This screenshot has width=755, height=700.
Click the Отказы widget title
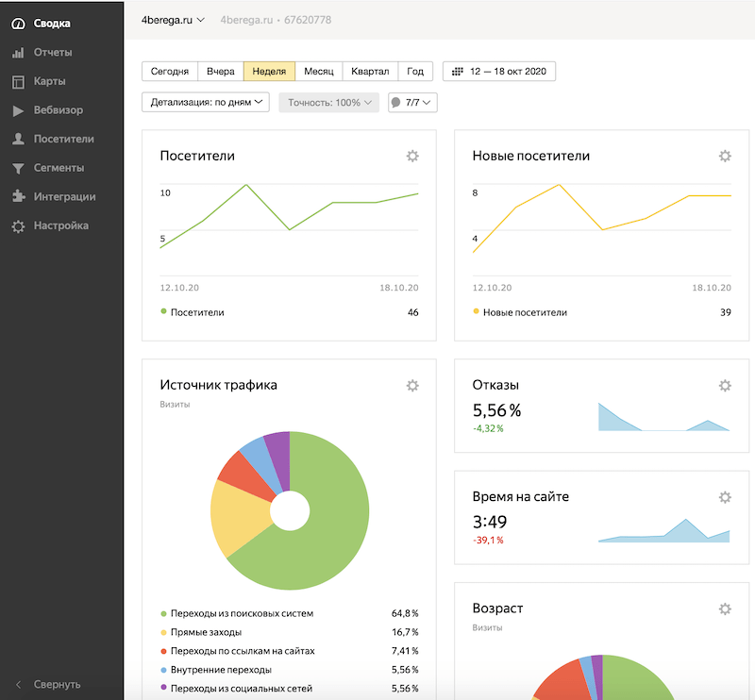click(x=495, y=385)
